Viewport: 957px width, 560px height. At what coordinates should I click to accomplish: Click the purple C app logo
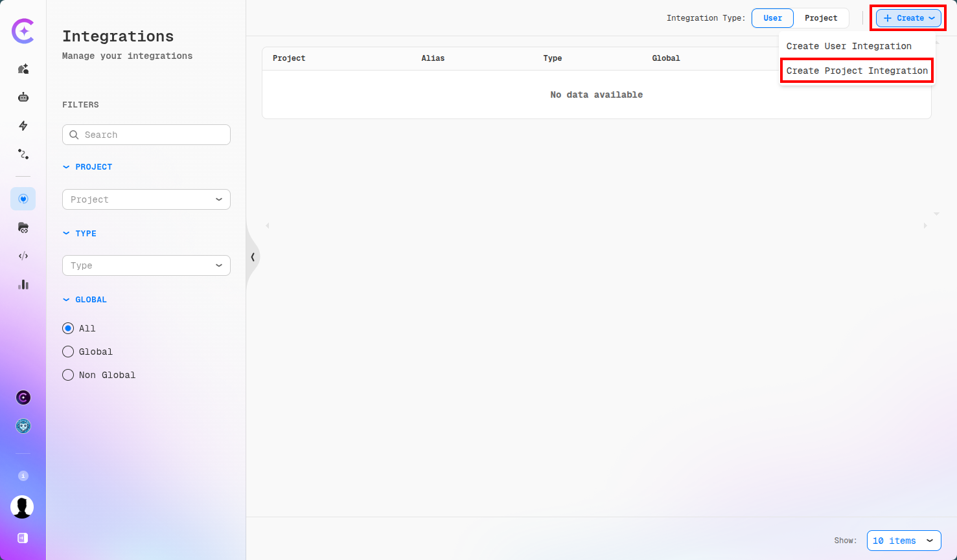coord(23,31)
